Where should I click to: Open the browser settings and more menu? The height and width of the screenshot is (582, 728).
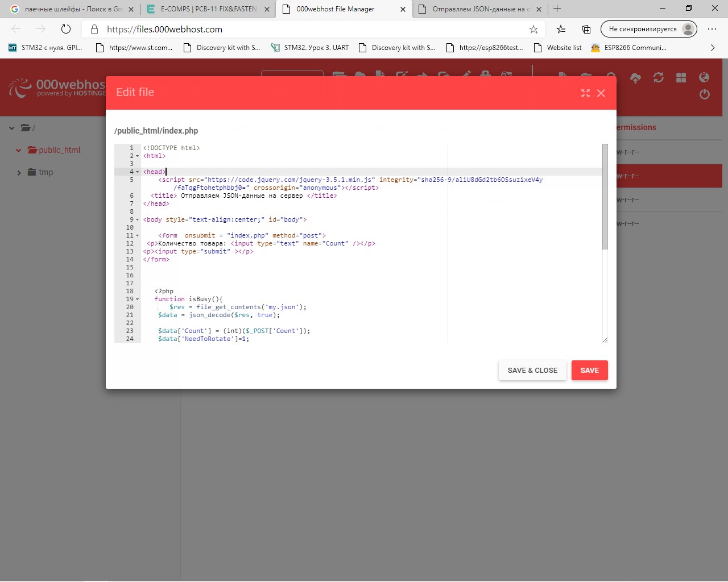(712, 29)
